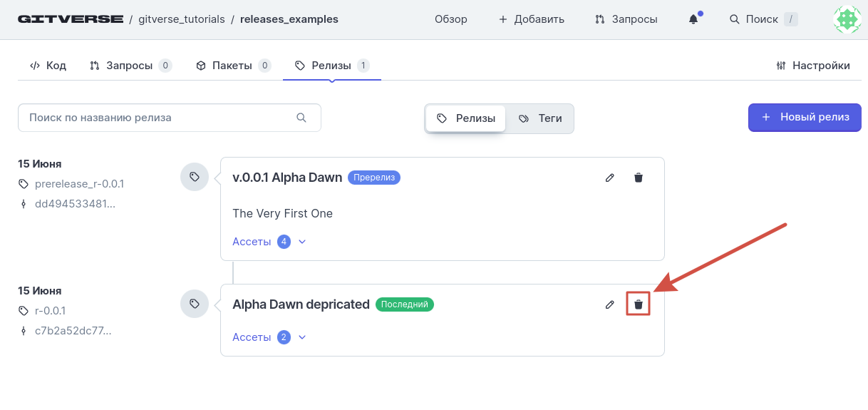Create a release with Новый релиз
The height and width of the screenshot is (410, 868).
[805, 118]
